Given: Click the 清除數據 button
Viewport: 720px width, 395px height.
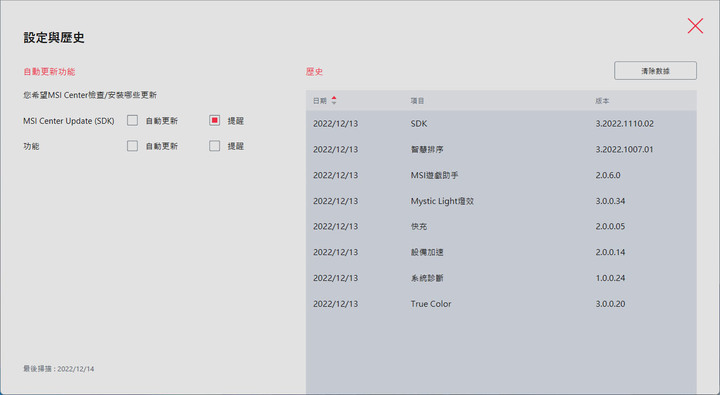Looking at the screenshot, I should click(655, 71).
